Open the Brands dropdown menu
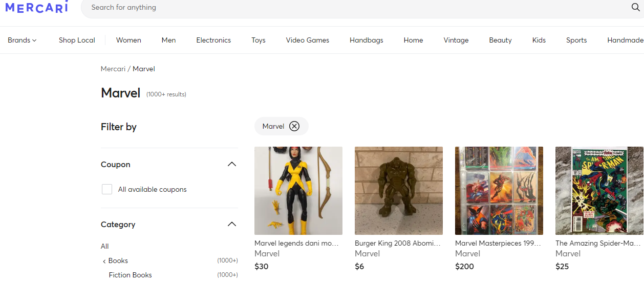 pyautogui.click(x=22, y=40)
